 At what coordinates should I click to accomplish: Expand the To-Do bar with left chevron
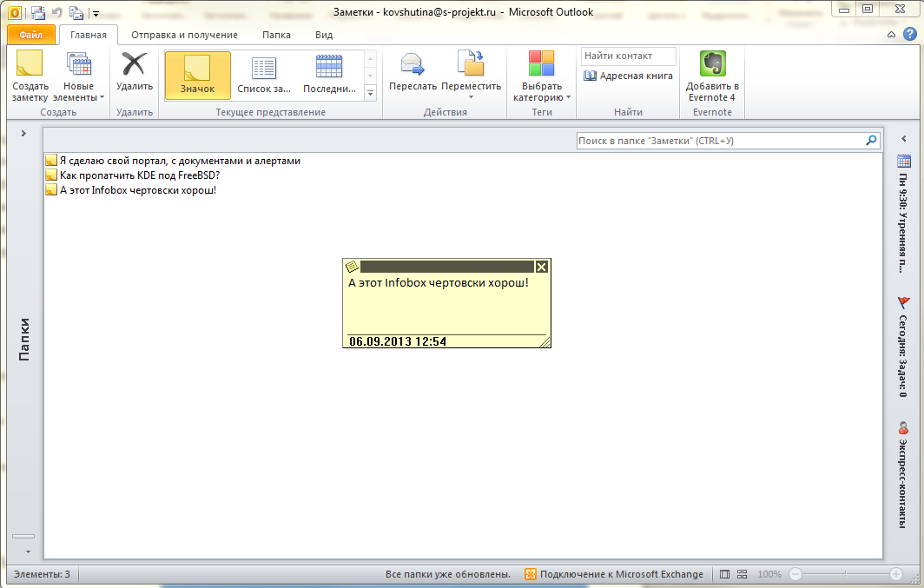click(x=904, y=139)
